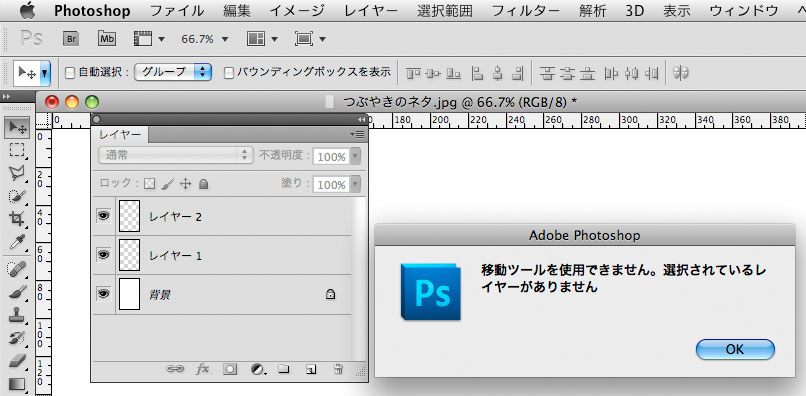Image resolution: width=806 pixels, height=396 pixels.
Task: Delete layer with trash icon
Action: point(338,369)
